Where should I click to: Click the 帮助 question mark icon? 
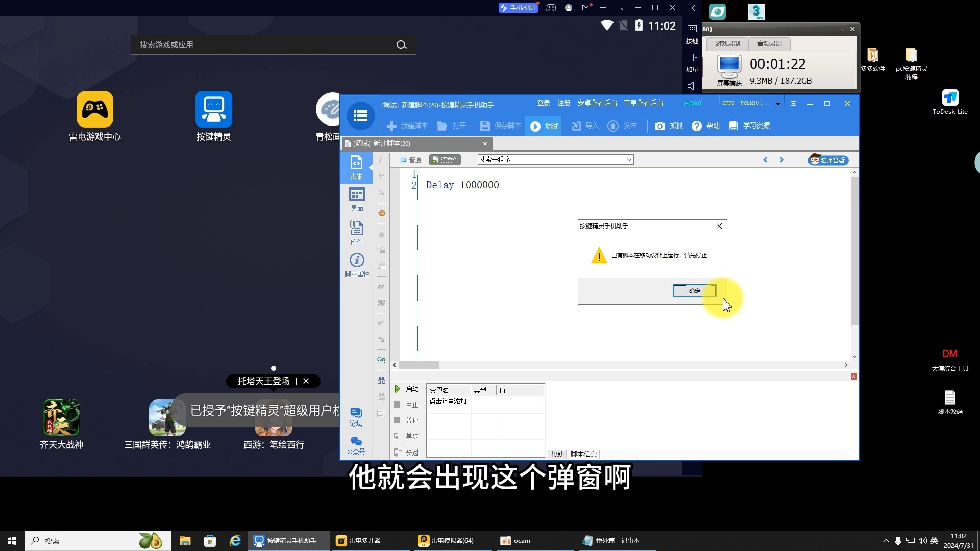point(697,126)
